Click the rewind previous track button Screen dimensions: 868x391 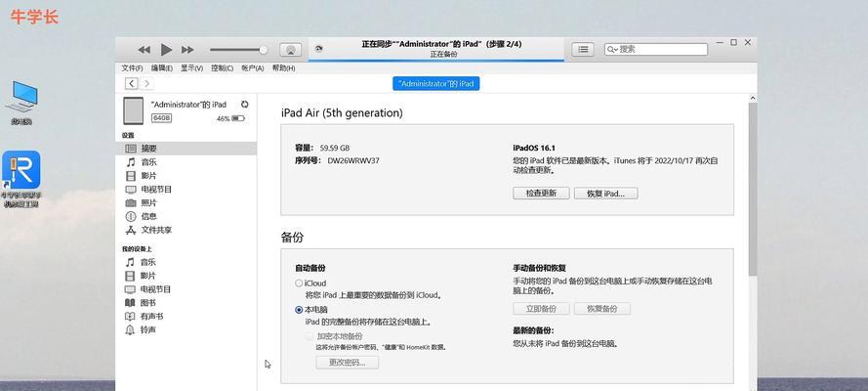pos(144,50)
